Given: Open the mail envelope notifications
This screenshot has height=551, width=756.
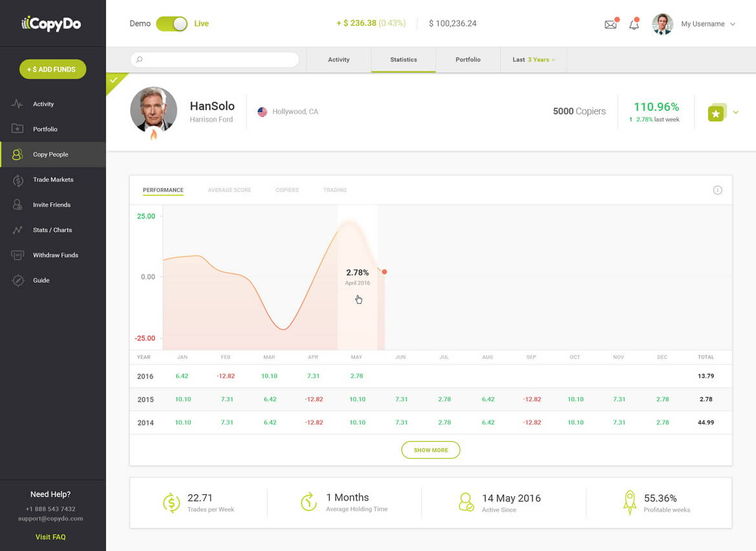Looking at the screenshot, I should pos(611,24).
